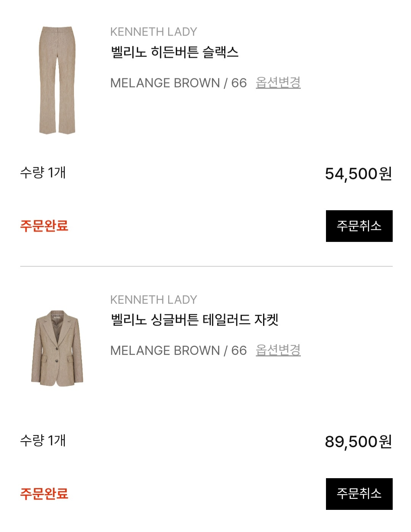Tap KENNETH LADY brand above the jacket
Image resolution: width=411 pixels, height=532 pixels.
pyautogui.click(x=153, y=300)
